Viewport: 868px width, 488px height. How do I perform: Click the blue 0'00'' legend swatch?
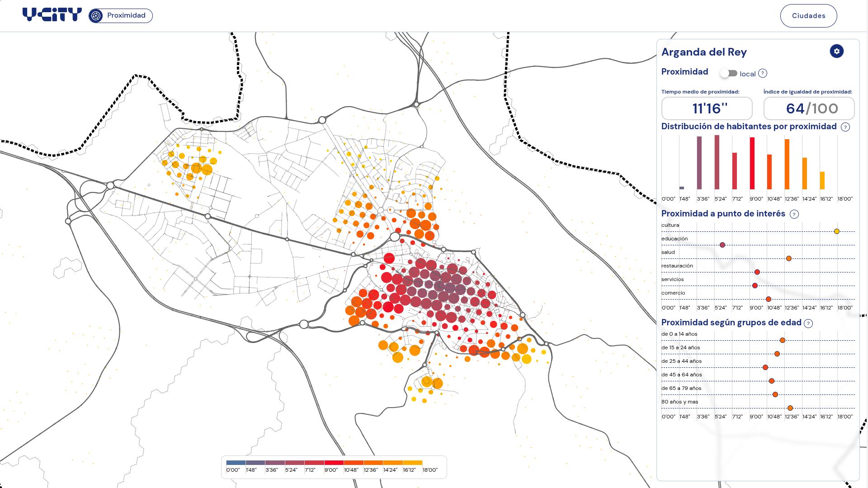click(236, 463)
